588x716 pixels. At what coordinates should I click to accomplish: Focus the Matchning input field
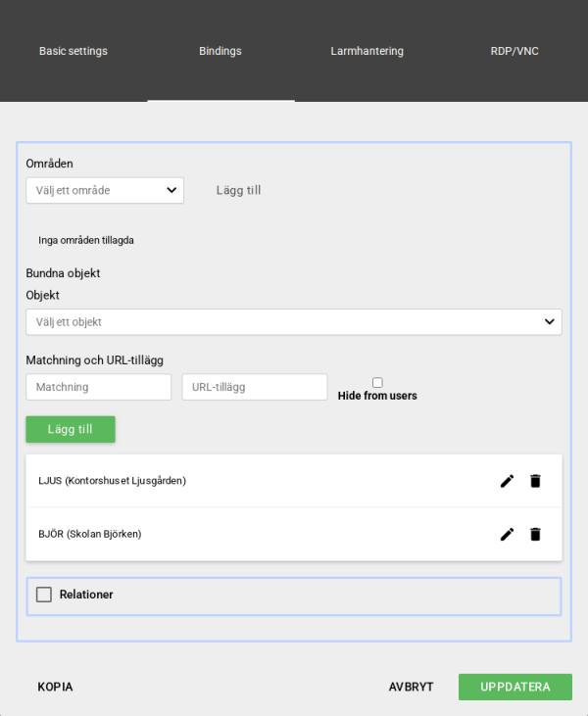[x=99, y=387]
